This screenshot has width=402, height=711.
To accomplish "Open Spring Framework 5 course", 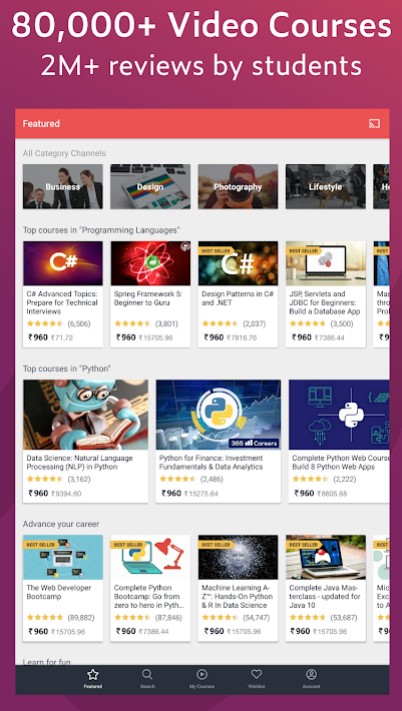I will [150, 294].
